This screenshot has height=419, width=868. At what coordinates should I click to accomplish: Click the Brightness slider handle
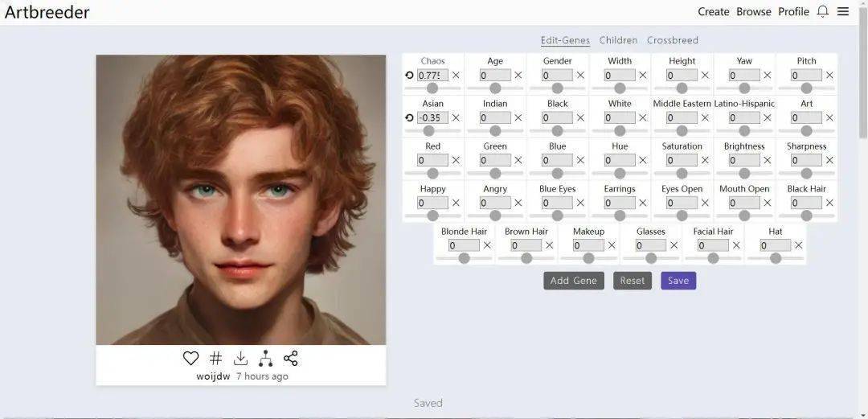[x=744, y=173]
